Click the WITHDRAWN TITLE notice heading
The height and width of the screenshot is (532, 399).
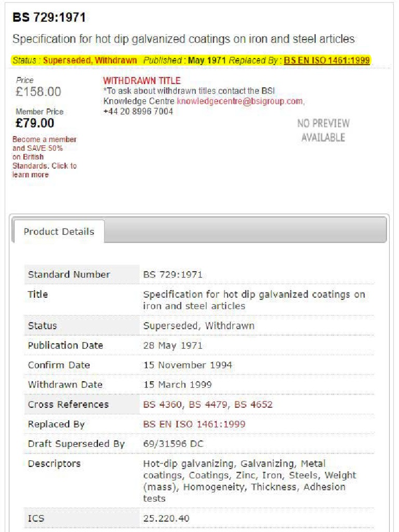[142, 81]
